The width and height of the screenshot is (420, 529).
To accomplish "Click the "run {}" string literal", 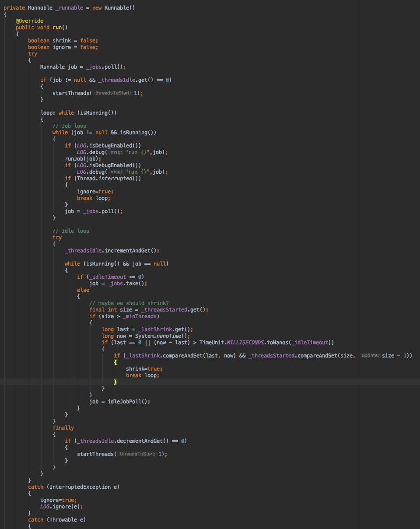I will pyautogui.click(x=138, y=152).
